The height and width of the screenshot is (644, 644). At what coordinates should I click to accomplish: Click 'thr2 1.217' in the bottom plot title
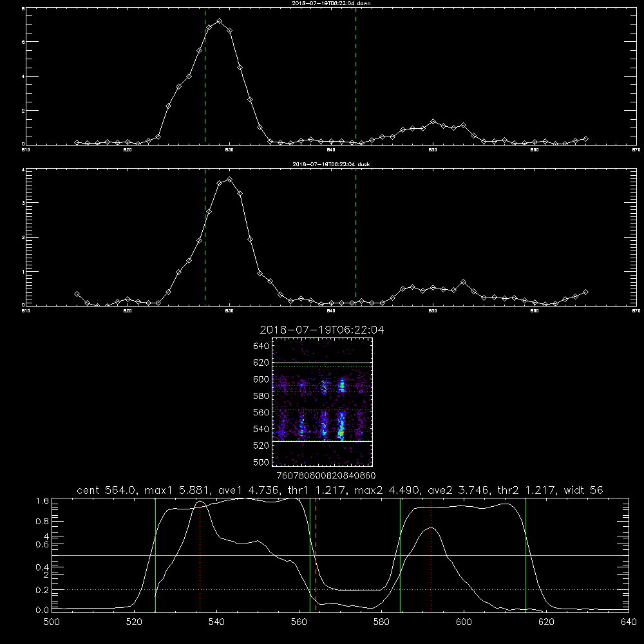(527, 490)
